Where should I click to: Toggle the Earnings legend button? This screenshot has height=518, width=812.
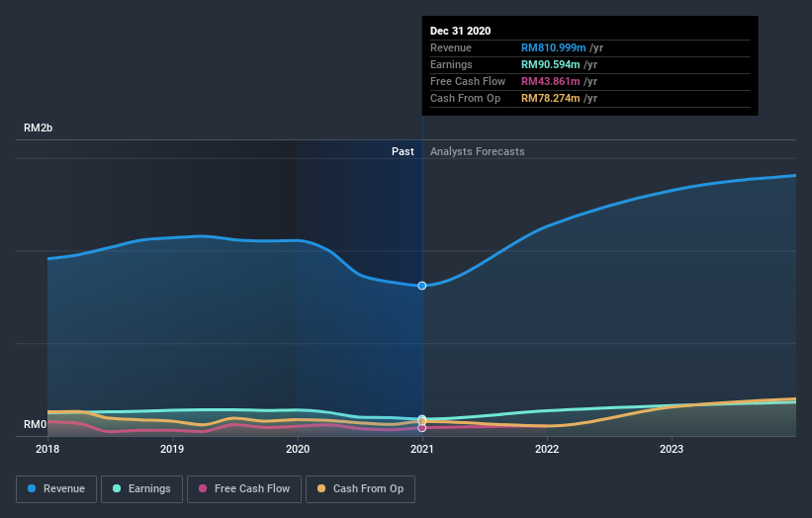[141, 489]
